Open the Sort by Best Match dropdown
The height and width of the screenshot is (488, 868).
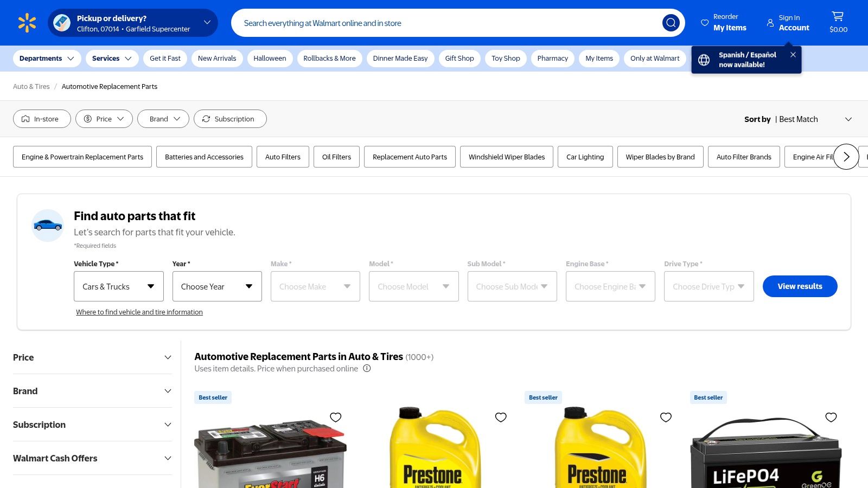[x=798, y=119]
